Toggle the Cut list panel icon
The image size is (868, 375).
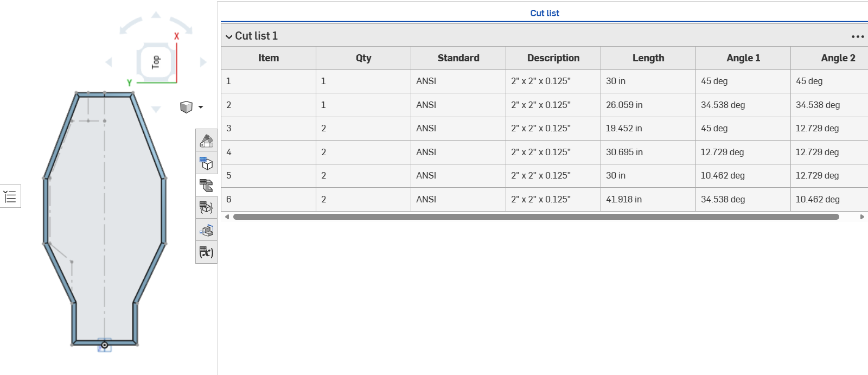pos(206,185)
